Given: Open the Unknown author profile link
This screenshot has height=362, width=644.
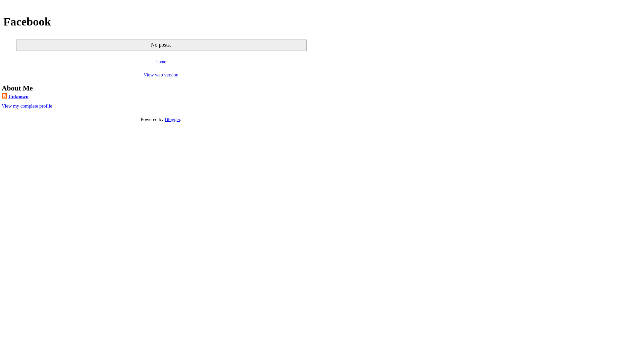Looking at the screenshot, I should click(18, 97).
